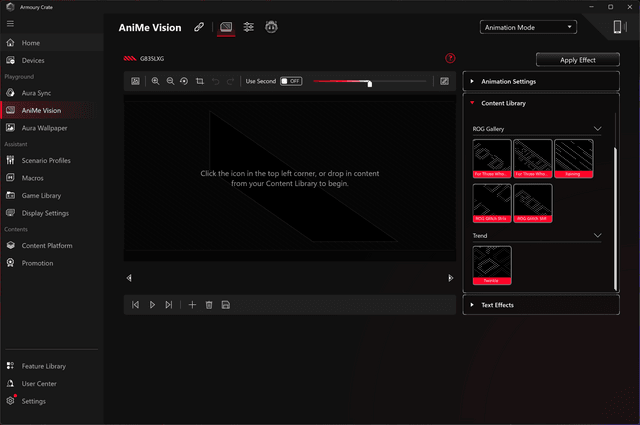
Task: Open Settings gear in the sidebar
Action: [x=11, y=401]
